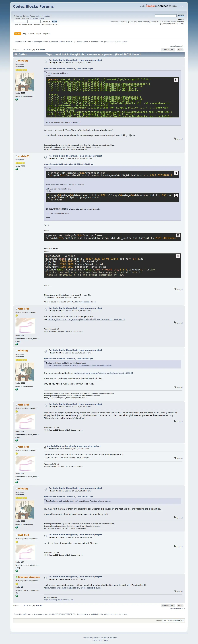Screen dimensions: 198x644
Task: View ollydbg's avatar image in Reply #120
Action: [x=25, y=82]
